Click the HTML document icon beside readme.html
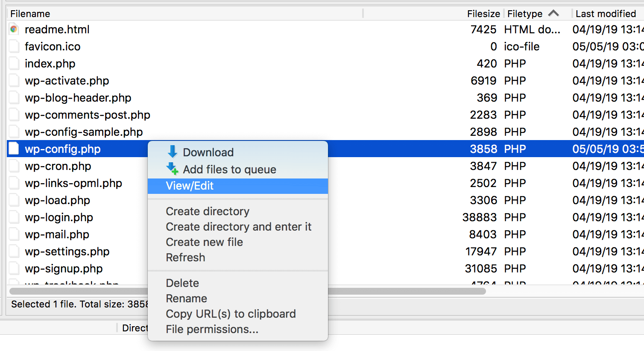This screenshot has width=644, height=351. pyautogui.click(x=13, y=29)
